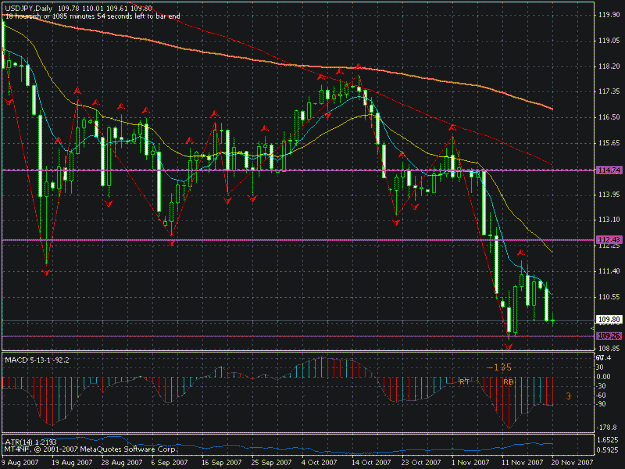Click the USDJPY,Daily chart title text
This screenshot has height=469, width=625.
coord(28,8)
